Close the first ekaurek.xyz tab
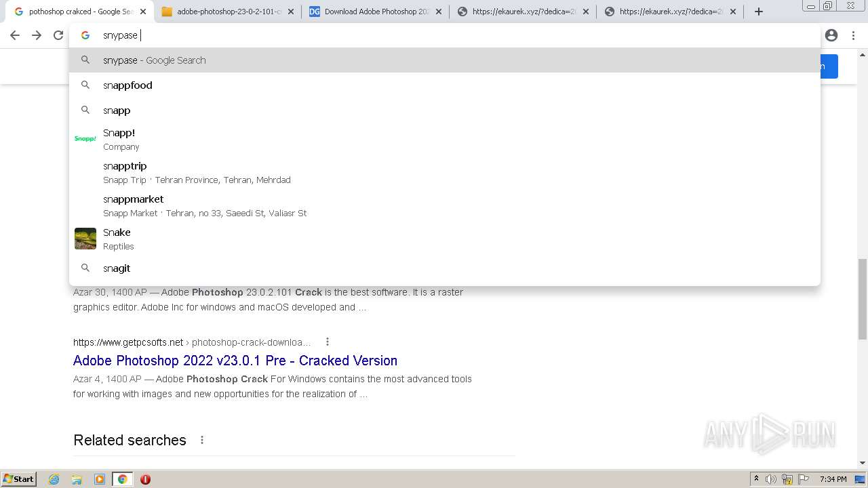 585,12
